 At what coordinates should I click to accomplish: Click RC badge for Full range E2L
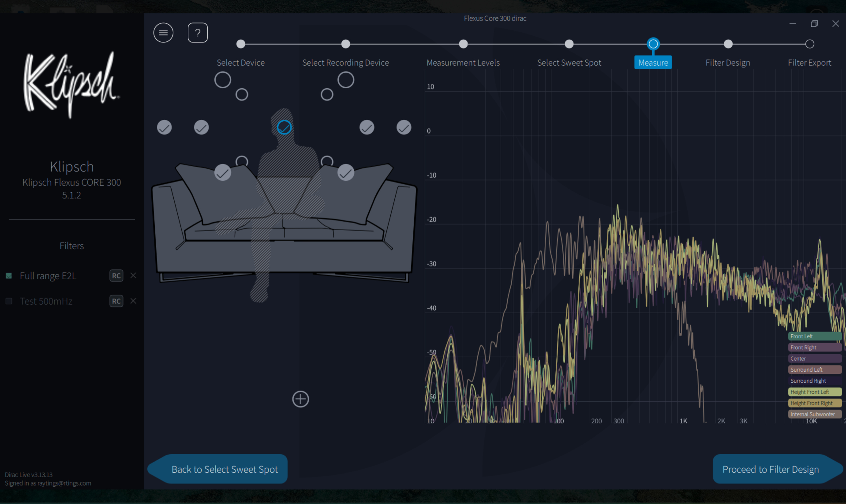(x=116, y=275)
